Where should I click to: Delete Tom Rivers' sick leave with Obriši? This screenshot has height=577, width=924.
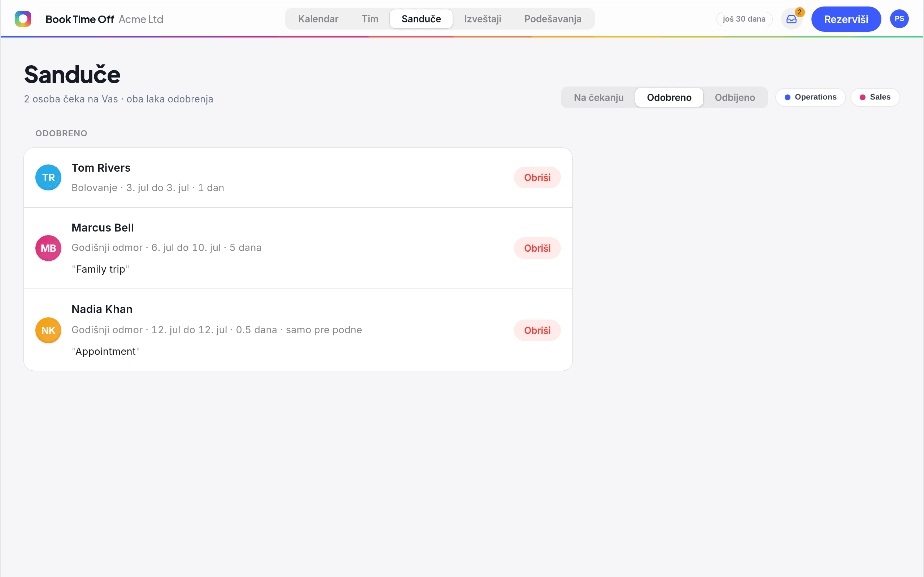tap(537, 177)
